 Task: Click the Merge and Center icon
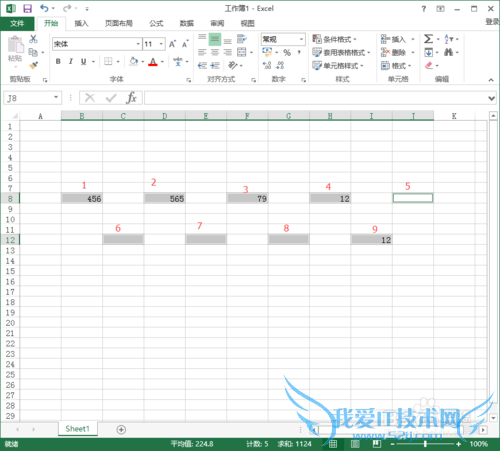(x=242, y=52)
